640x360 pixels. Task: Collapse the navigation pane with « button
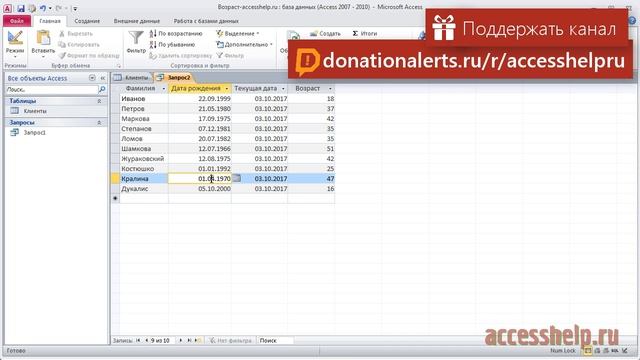tap(102, 78)
